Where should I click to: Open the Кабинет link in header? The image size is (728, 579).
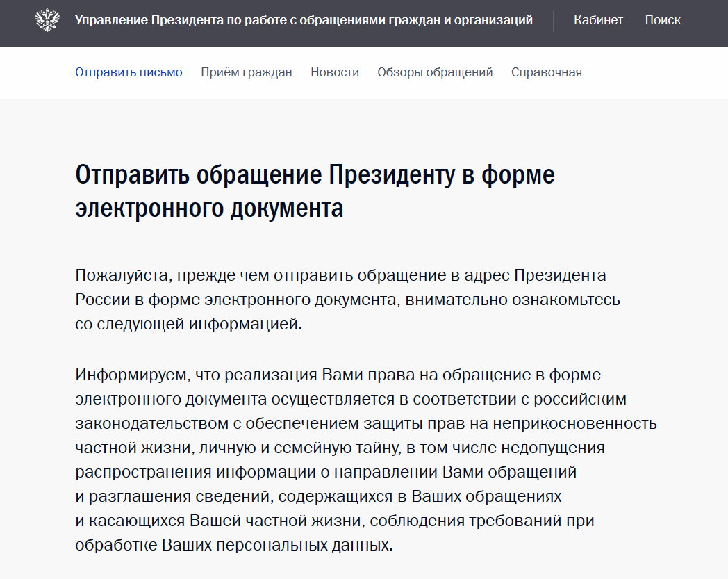pos(598,20)
